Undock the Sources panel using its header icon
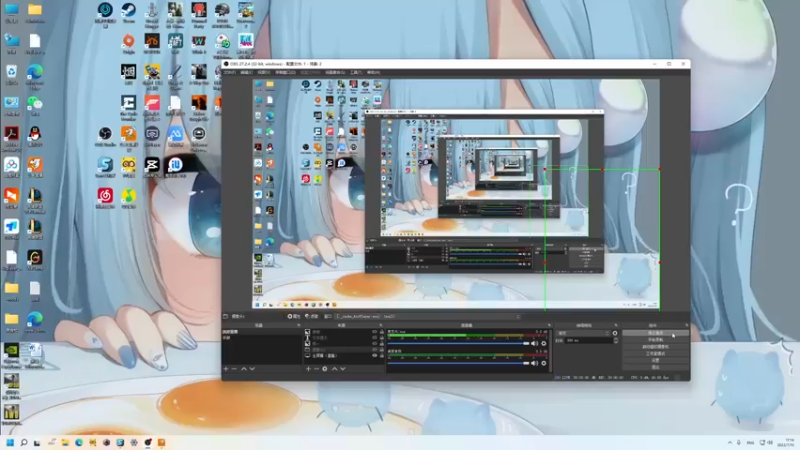 381,325
